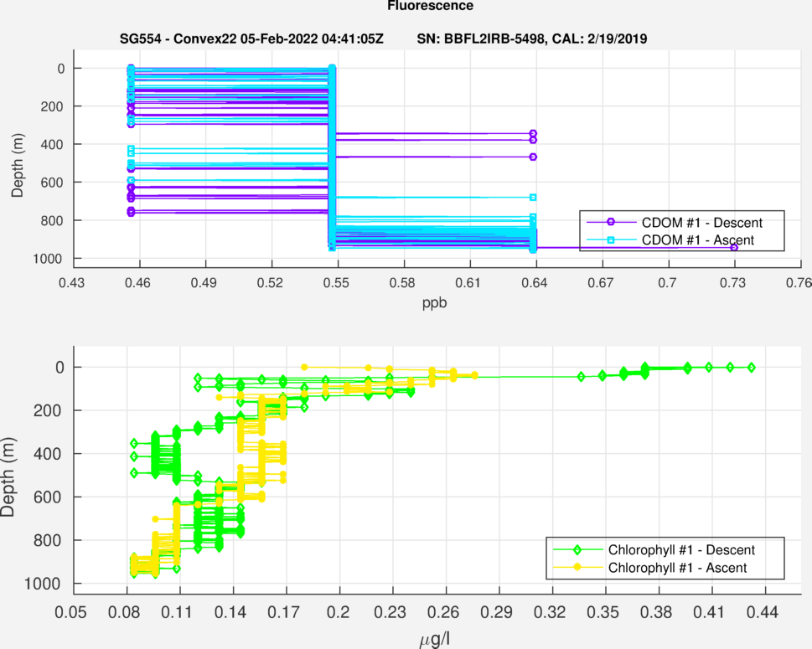Click the 0.44 tick on the µg/l axis
The image size is (812, 649).
[766, 612]
